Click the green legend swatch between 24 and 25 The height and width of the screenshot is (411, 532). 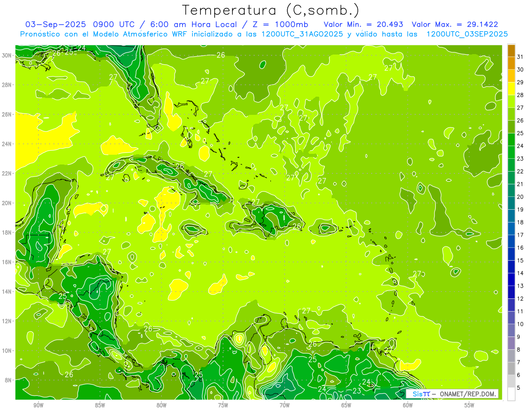pyautogui.click(x=511, y=140)
